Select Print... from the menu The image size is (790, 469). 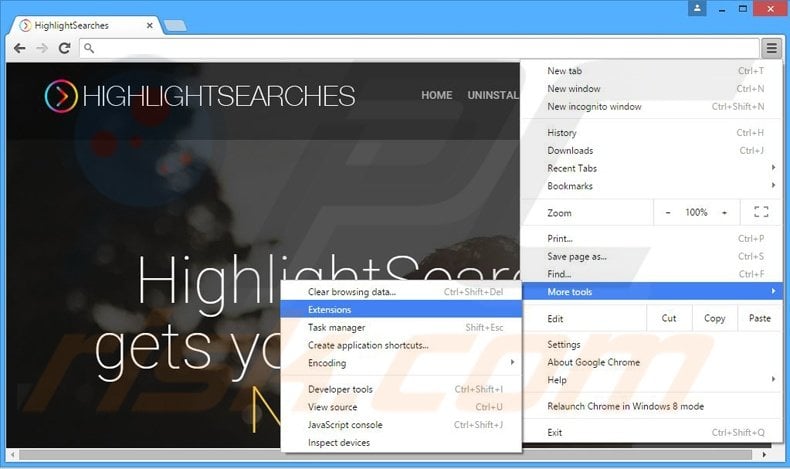pos(652,238)
